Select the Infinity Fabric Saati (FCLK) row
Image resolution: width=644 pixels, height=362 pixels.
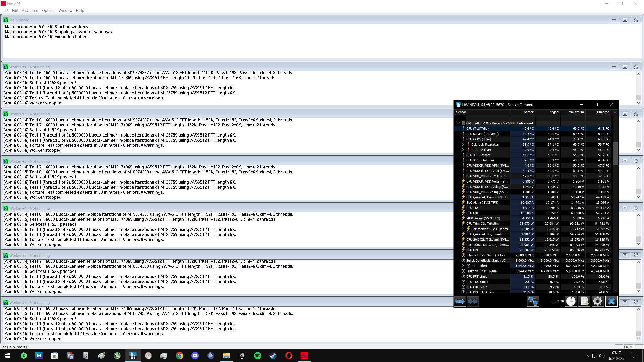[533, 255]
